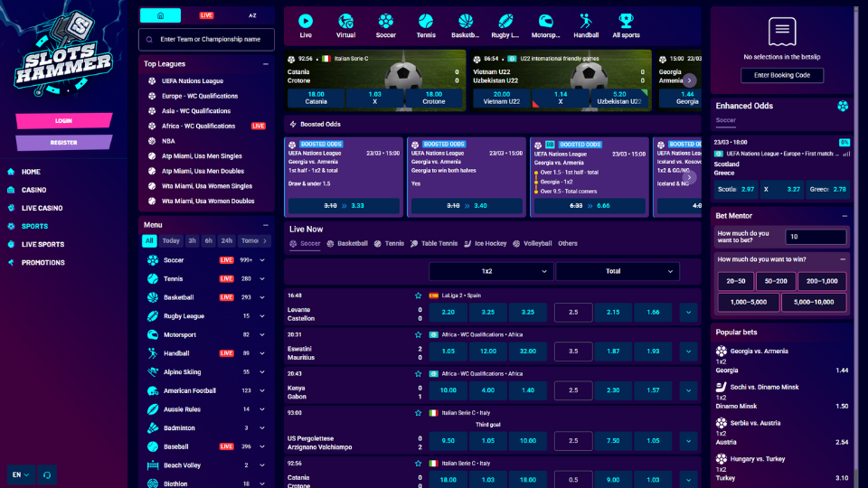Screen dimensions: 868x488
Task: Click the team or championship search field
Action: coord(206,39)
